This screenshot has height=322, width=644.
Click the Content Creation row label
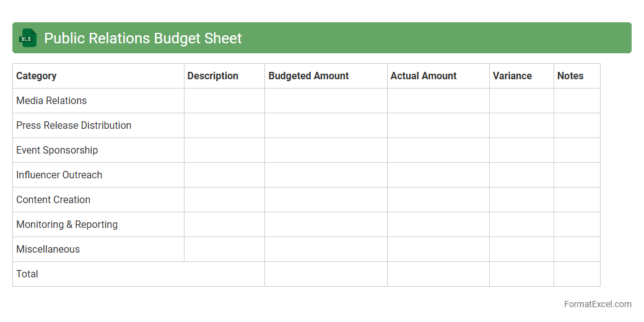tap(53, 200)
